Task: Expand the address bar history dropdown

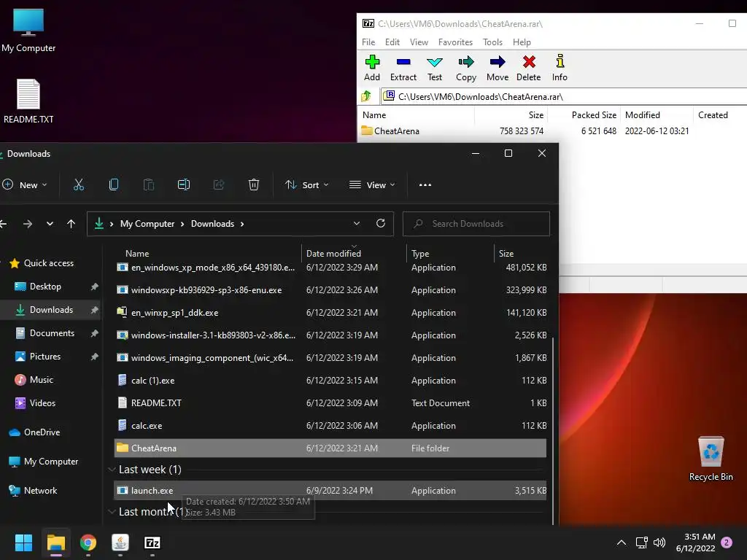Action: [x=356, y=223]
